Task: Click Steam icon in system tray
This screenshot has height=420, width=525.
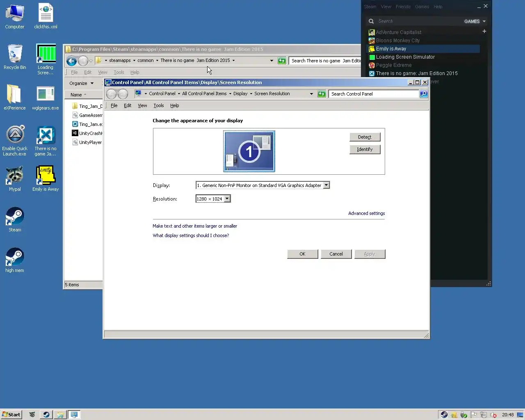Action: pos(444,415)
